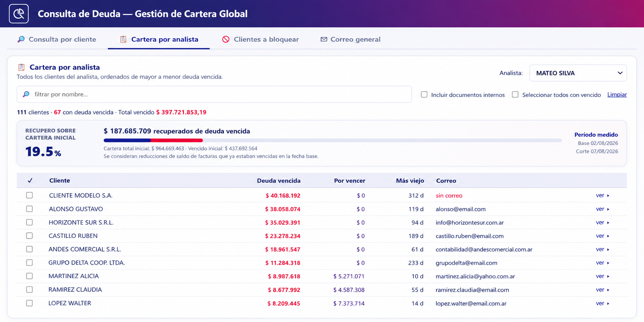
Task: Select the ALONSO GUSTAVO row checkbox
Action: [29, 209]
